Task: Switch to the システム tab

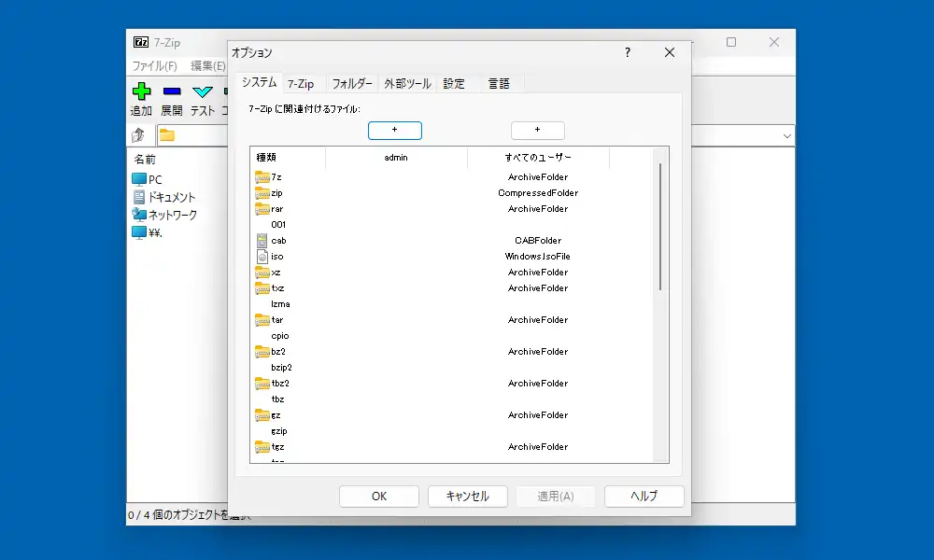Action: tap(259, 82)
